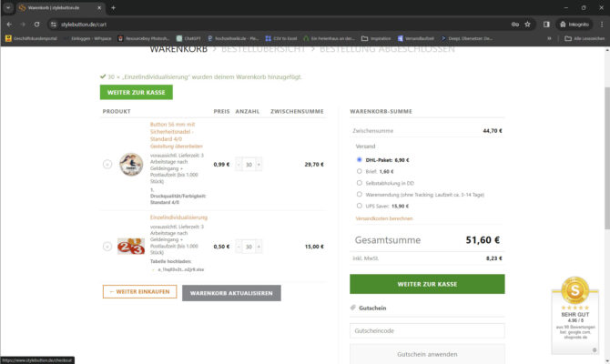Select UPS Saver shipping option
This screenshot has width=610, height=364.
tap(360, 206)
